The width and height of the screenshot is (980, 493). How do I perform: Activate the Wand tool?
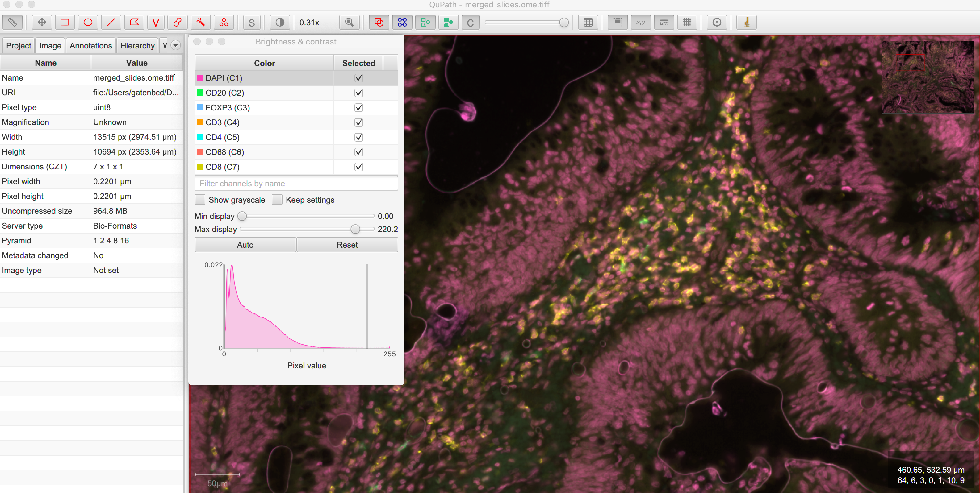pos(200,23)
